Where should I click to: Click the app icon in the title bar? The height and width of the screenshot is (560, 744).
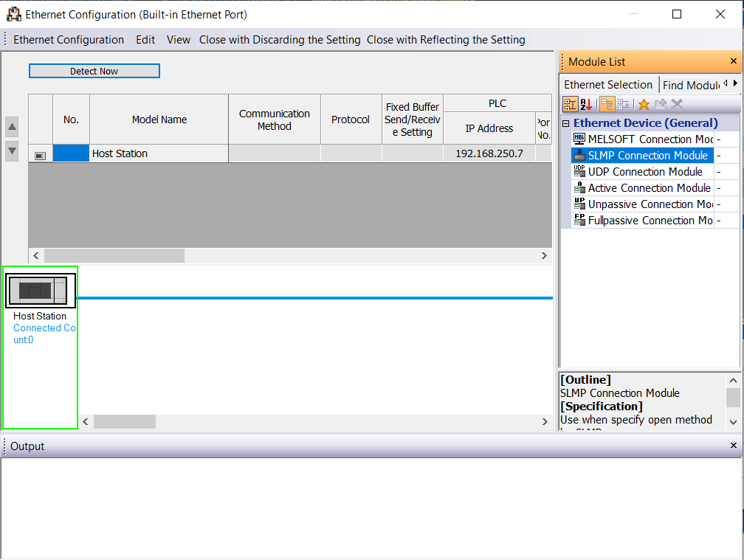point(14,15)
